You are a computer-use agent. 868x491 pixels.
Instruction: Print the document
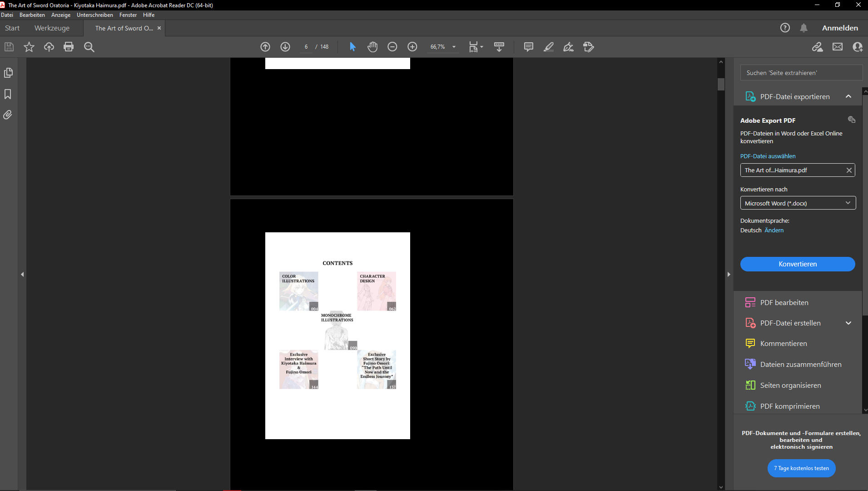coord(69,47)
